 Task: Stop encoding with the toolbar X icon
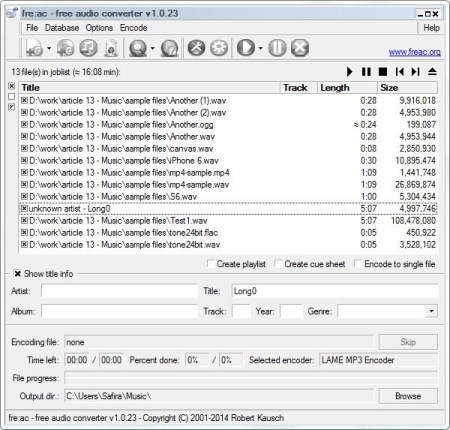[300, 48]
